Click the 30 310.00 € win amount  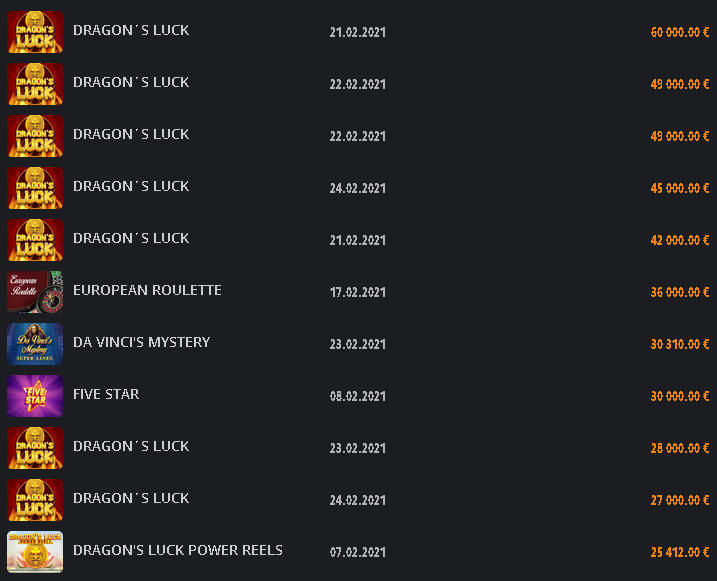pyautogui.click(x=680, y=344)
